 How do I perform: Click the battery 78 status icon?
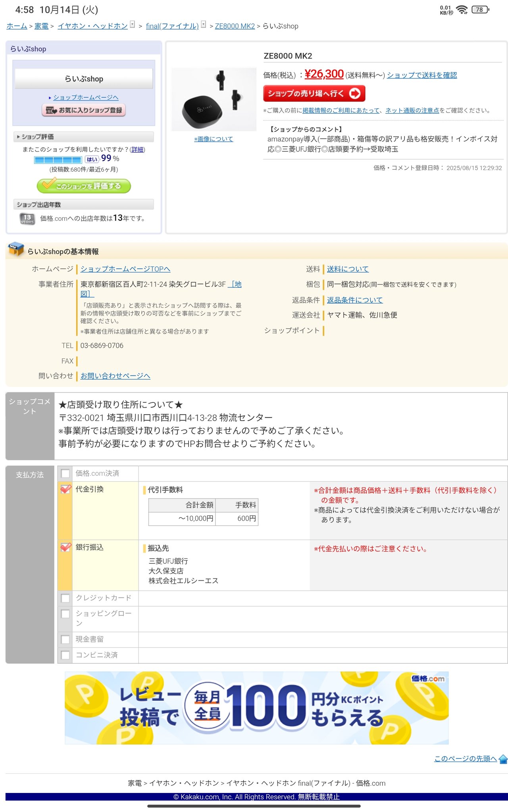(x=480, y=10)
